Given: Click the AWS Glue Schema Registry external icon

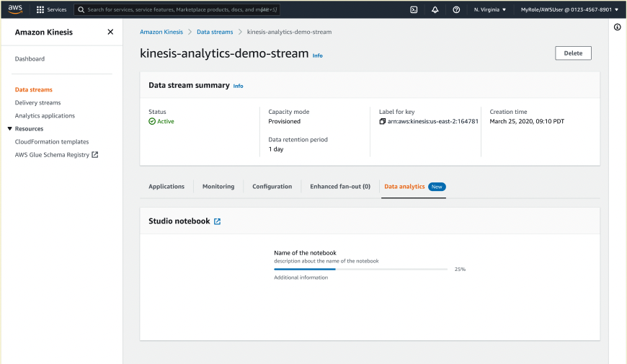Looking at the screenshot, I should tap(94, 154).
